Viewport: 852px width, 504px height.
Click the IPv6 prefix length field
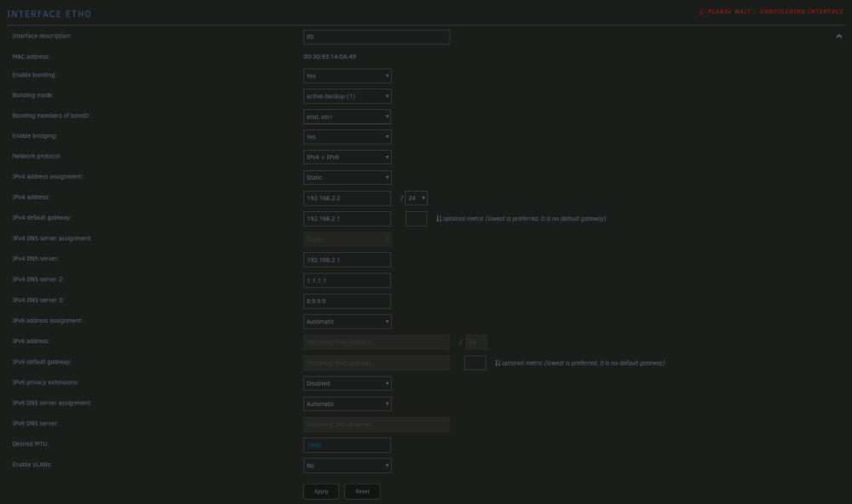[x=476, y=342]
